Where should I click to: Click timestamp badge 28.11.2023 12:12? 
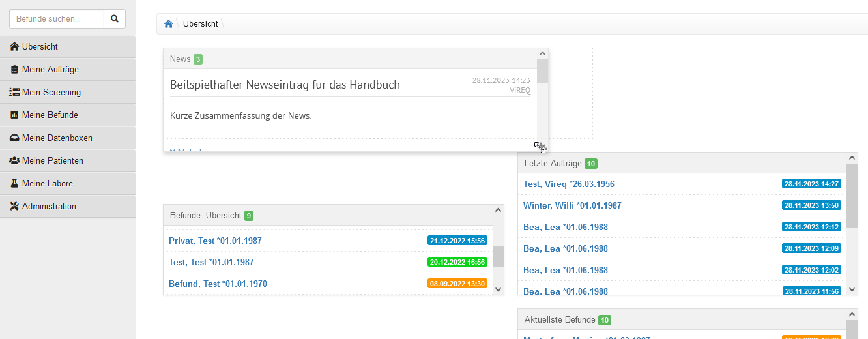coord(811,227)
